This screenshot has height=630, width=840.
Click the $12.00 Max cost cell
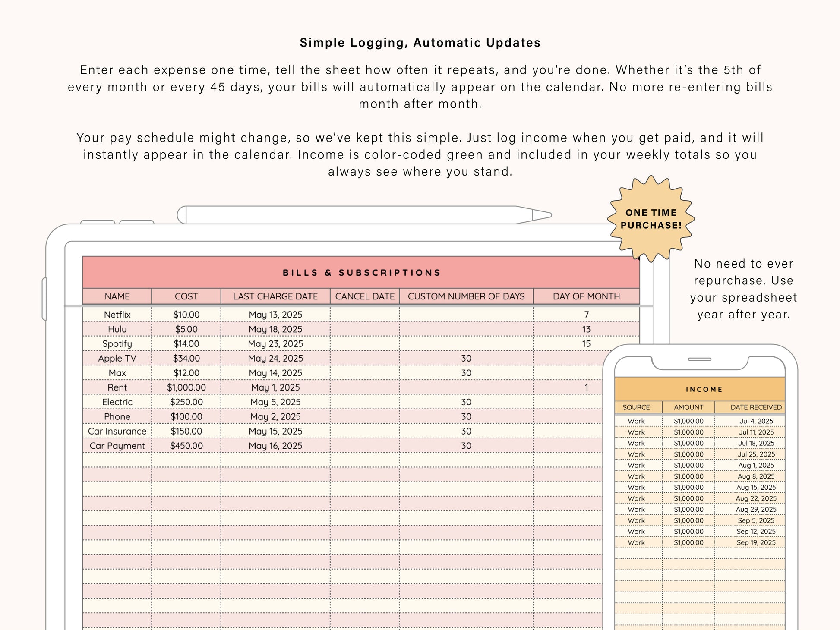186,373
